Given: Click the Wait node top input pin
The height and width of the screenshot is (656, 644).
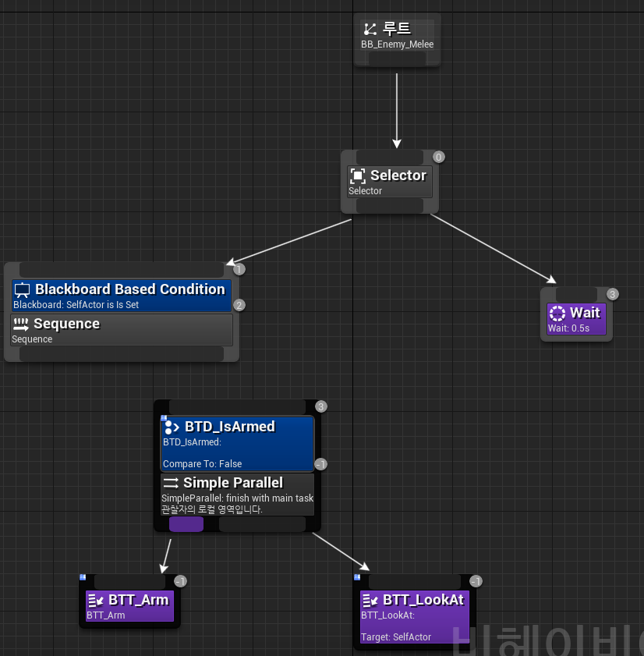Looking at the screenshot, I should [576, 294].
